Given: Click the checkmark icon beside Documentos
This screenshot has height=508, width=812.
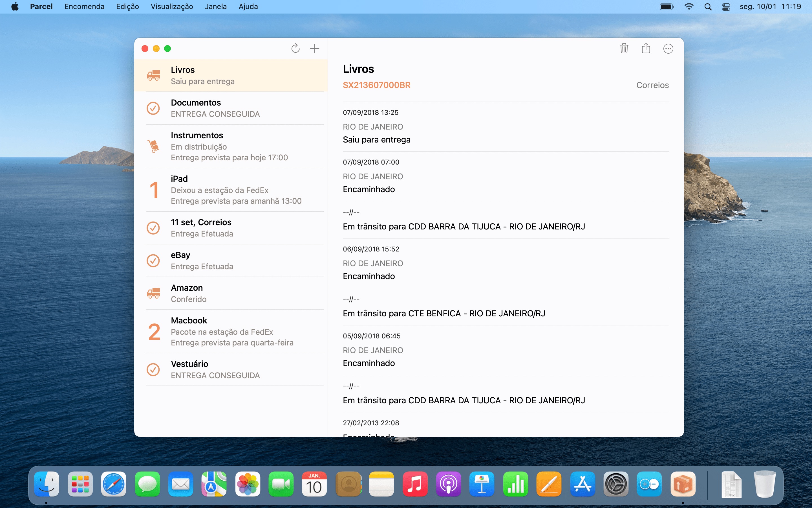Looking at the screenshot, I should [x=153, y=108].
